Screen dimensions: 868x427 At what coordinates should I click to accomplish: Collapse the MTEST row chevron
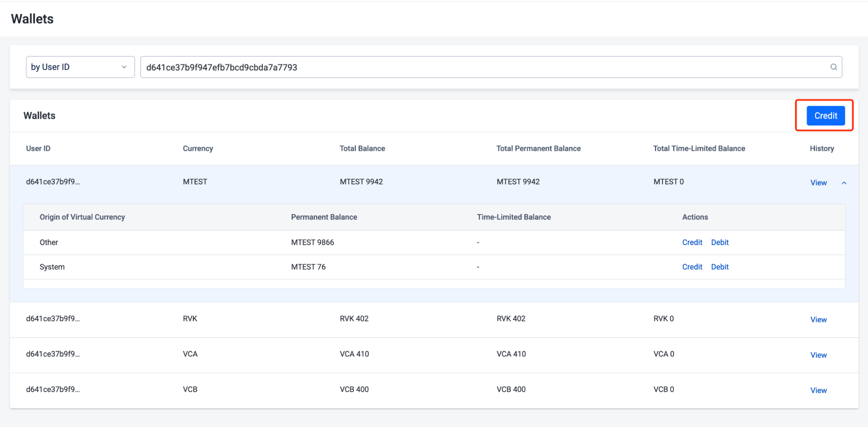pos(844,183)
